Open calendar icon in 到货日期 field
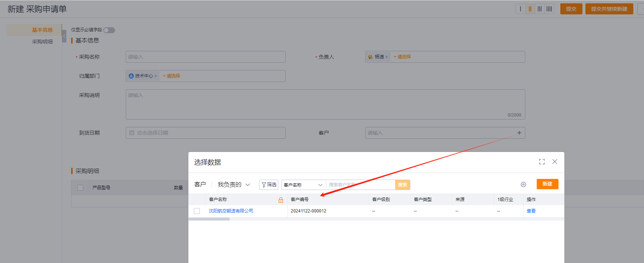Image resolution: width=644 pixels, height=263 pixels. [x=132, y=133]
